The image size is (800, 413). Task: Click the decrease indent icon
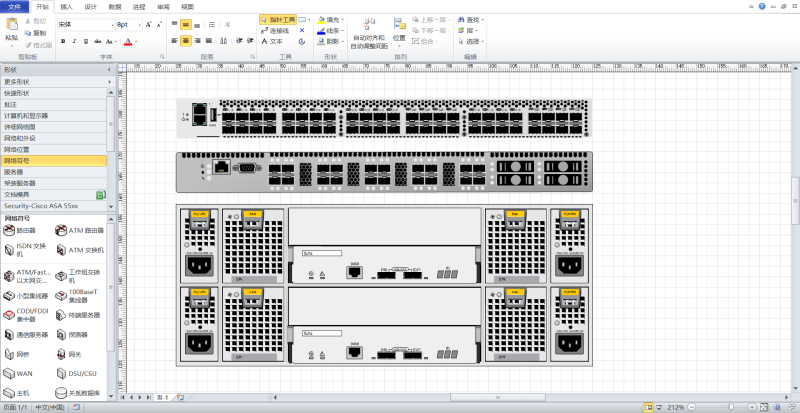[x=238, y=41]
